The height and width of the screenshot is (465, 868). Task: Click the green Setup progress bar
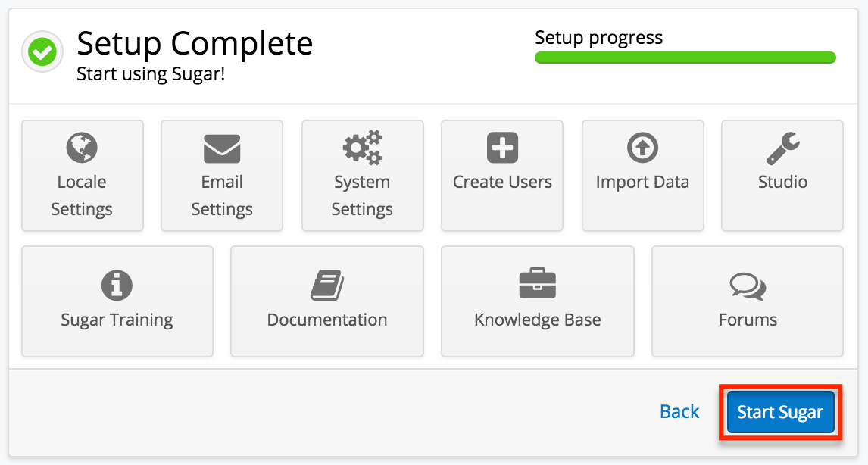pos(685,58)
